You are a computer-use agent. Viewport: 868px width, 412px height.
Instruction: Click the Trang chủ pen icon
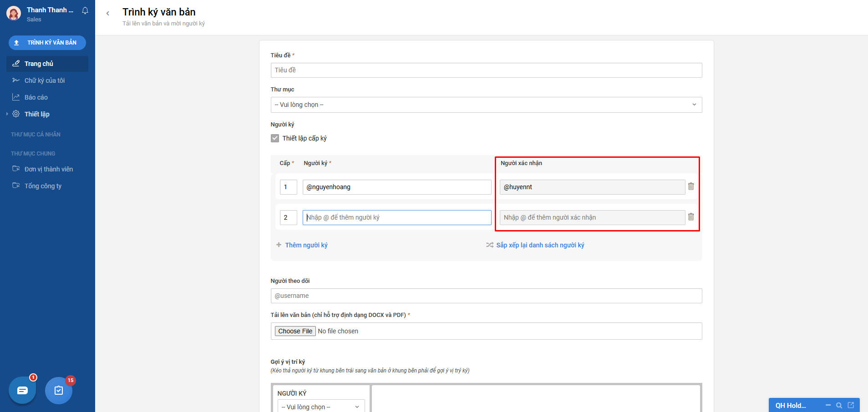16,64
